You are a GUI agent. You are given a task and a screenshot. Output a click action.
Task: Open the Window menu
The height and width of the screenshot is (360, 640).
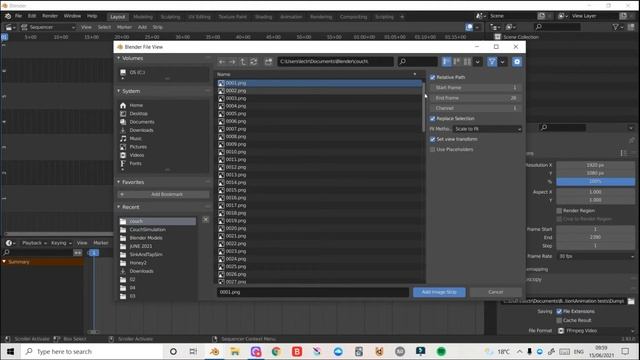click(72, 16)
